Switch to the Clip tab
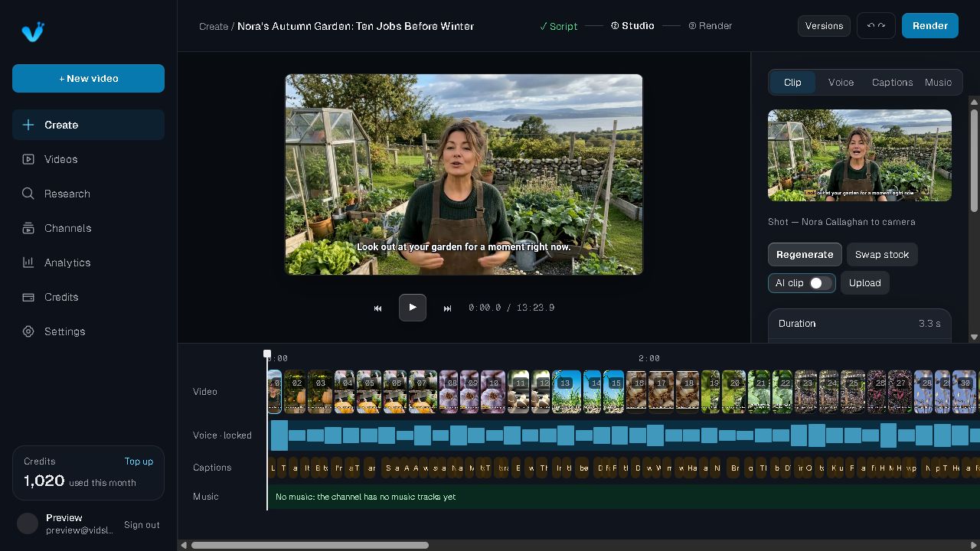The width and height of the screenshot is (980, 551). click(x=792, y=83)
